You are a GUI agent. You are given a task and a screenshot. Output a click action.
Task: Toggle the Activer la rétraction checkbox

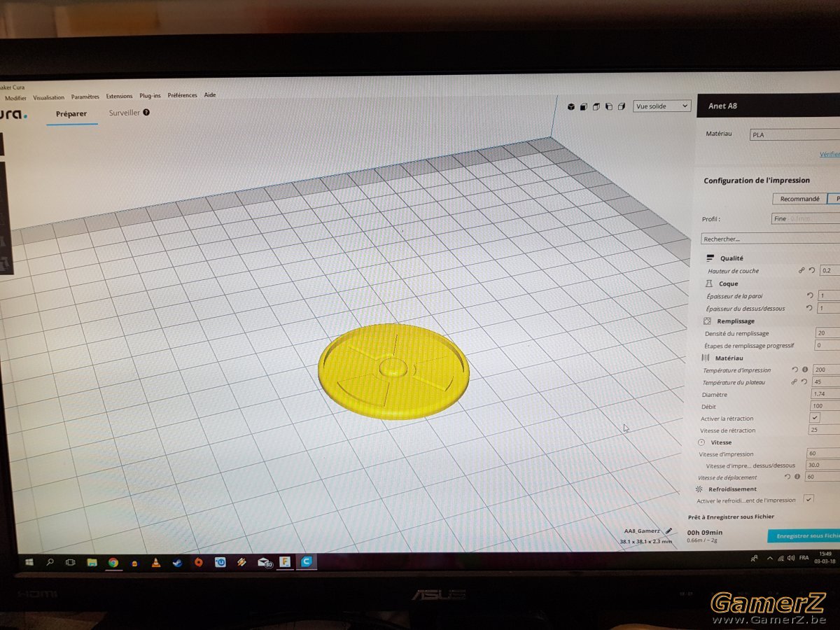point(814,418)
